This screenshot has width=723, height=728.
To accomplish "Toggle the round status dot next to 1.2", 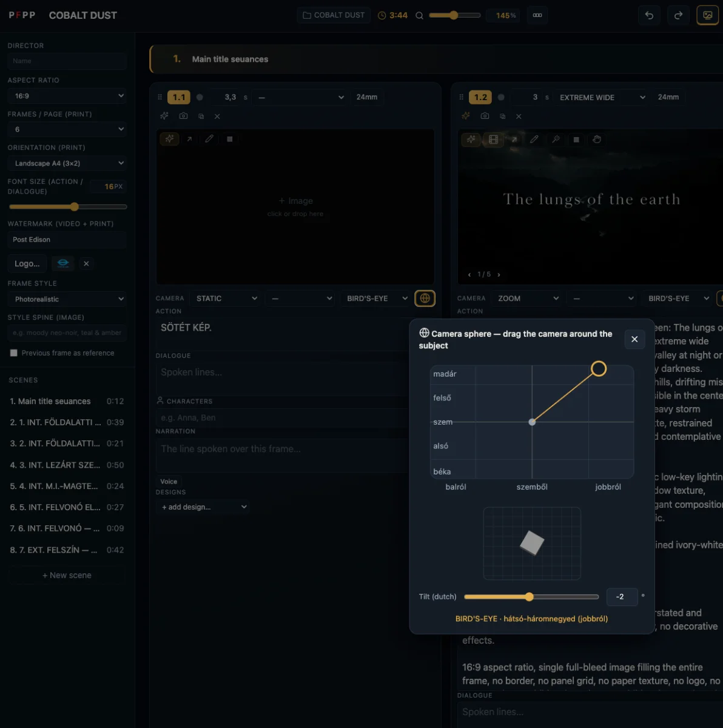I will pyautogui.click(x=501, y=97).
